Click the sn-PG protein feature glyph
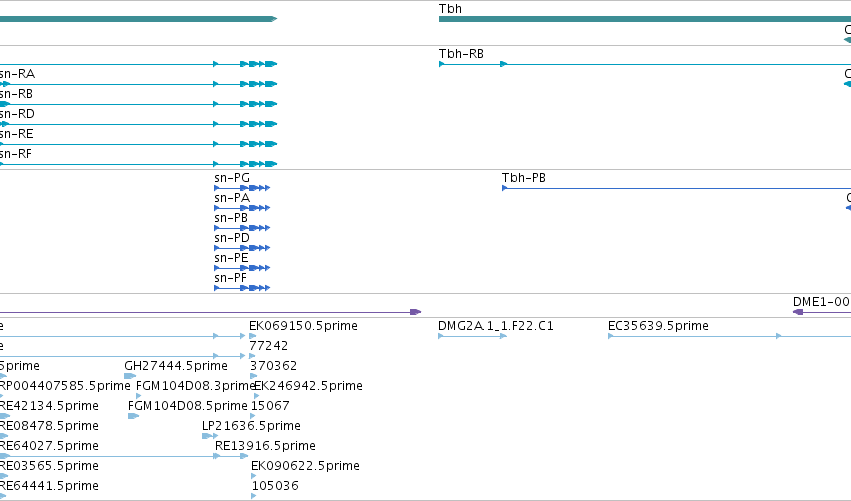Image resolution: width=851 pixels, height=501 pixels. coord(242,188)
